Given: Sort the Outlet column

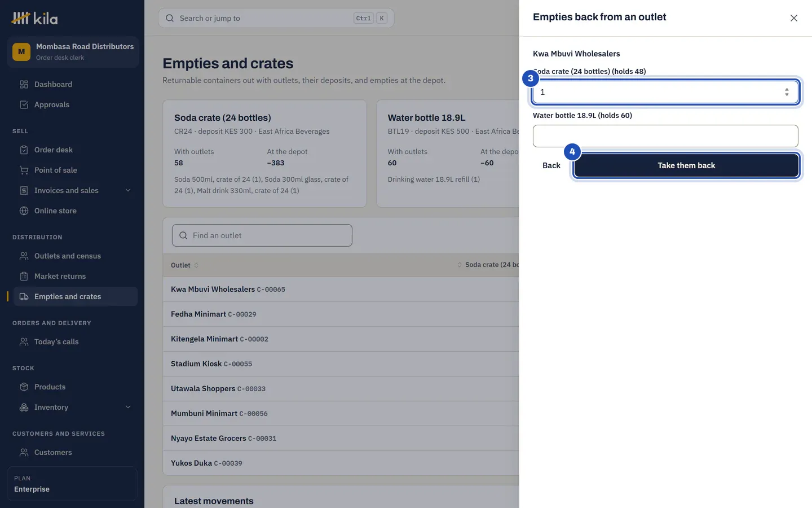Looking at the screenshot, I should coord(184,265).
